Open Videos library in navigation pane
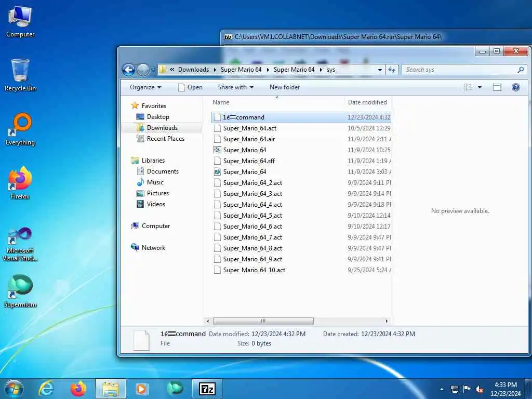This screenshot has width=532, height=399. click(156, 204)
